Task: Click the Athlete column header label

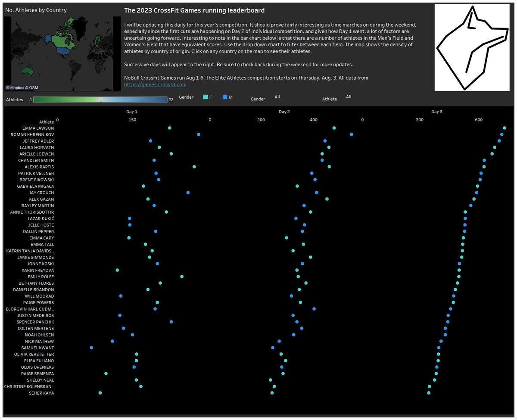Action: click(x=47, y=122)
